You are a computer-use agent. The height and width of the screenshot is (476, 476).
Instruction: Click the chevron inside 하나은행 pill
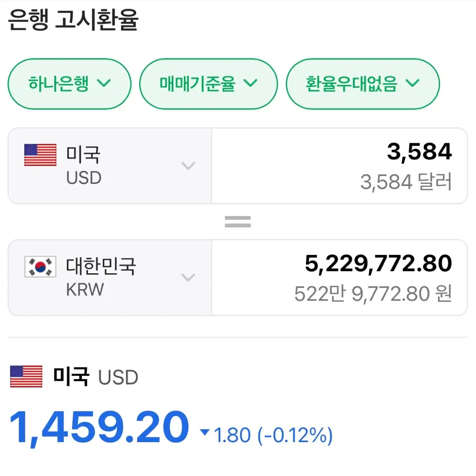[x=104, y=83]
